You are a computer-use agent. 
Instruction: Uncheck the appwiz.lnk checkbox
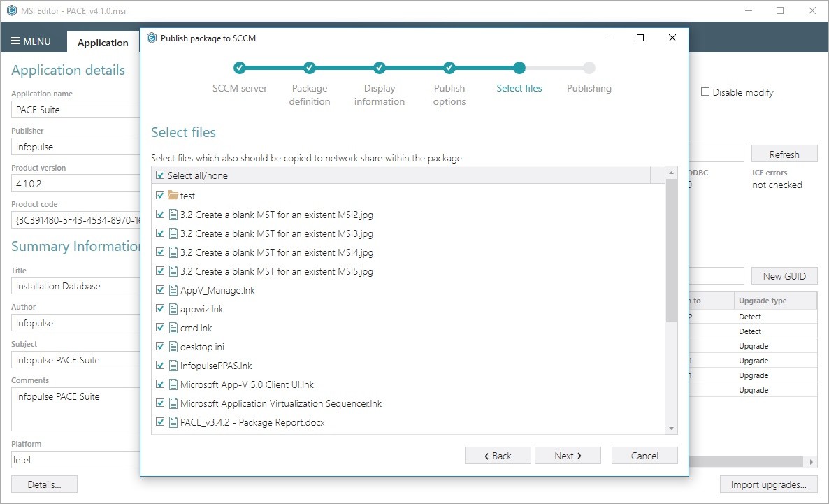pos(160,308)
